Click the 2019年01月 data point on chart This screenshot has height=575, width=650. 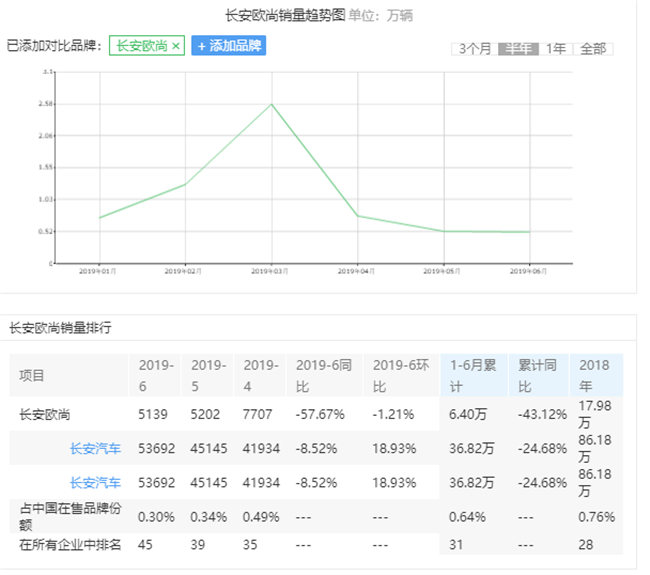pos(100,218)
